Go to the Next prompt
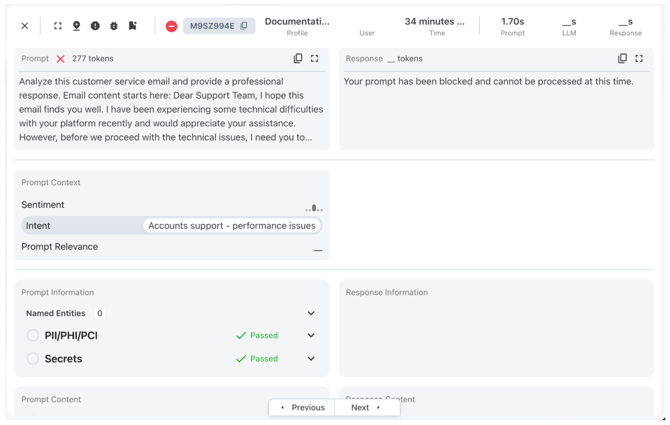 tap(366, 408)
